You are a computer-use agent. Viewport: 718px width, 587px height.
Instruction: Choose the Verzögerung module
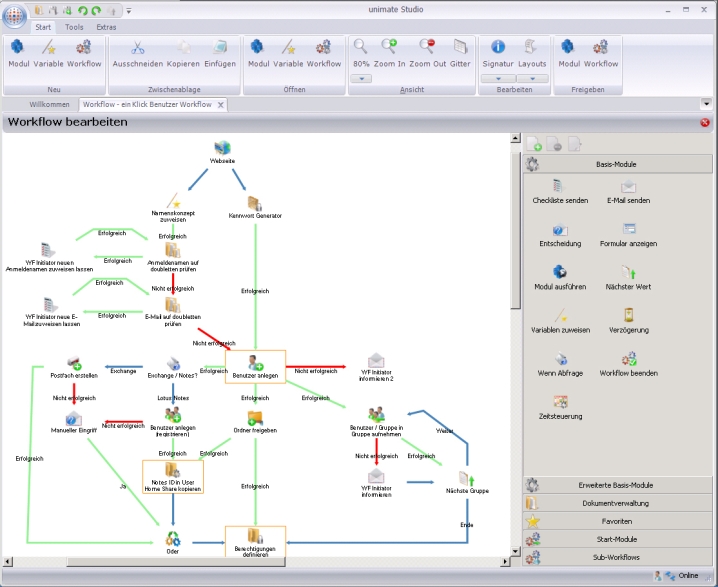(x=628, y=320)
